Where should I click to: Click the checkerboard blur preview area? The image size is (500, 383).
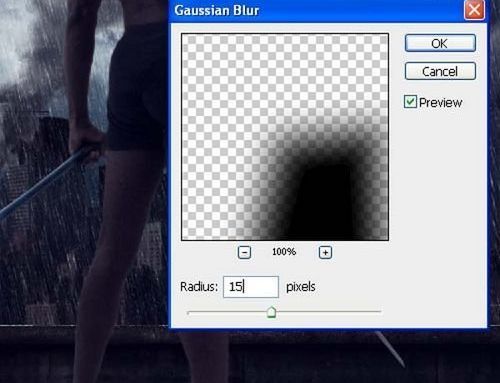click(x=285, y=137)
